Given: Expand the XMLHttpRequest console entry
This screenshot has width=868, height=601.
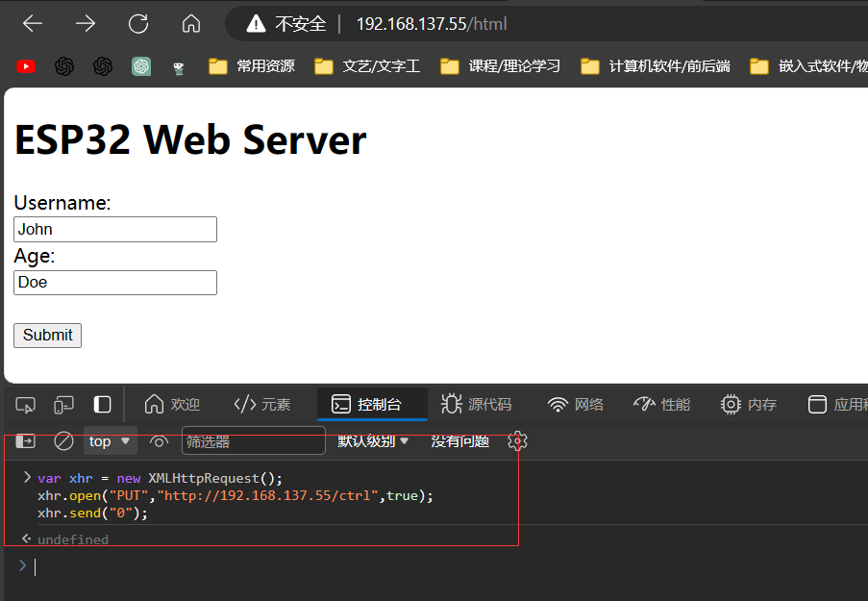Looking at the screenshot, I should 27,477.
